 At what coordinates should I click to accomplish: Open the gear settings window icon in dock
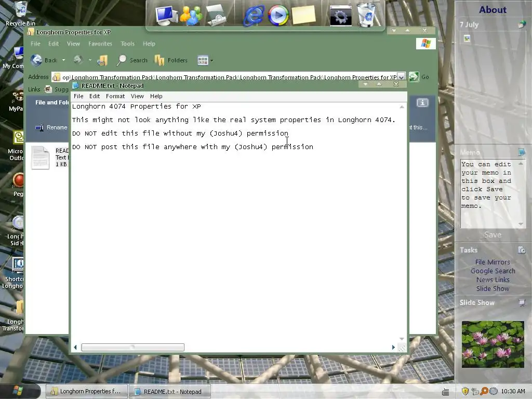pos(341,15)
